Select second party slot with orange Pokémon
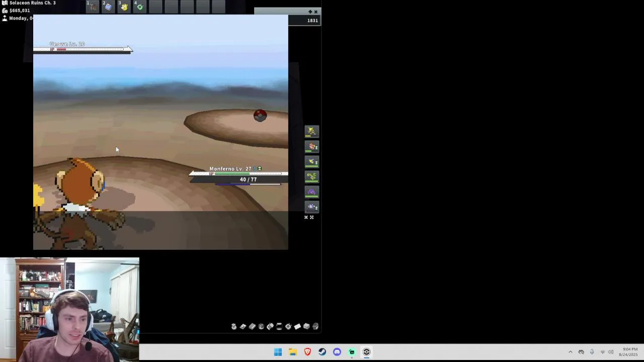The image size is (644, 362). (311, 146)
